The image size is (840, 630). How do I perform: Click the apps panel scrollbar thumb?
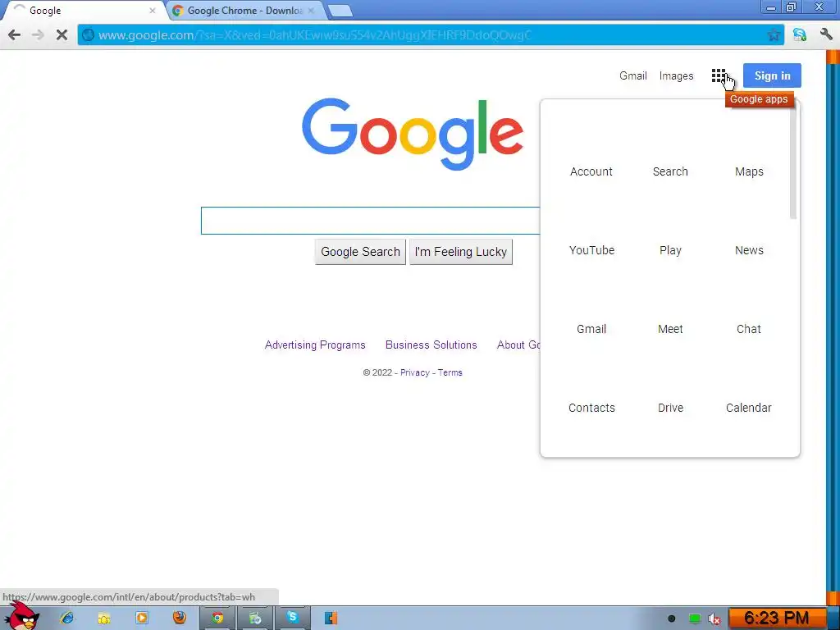pos(793,162)
